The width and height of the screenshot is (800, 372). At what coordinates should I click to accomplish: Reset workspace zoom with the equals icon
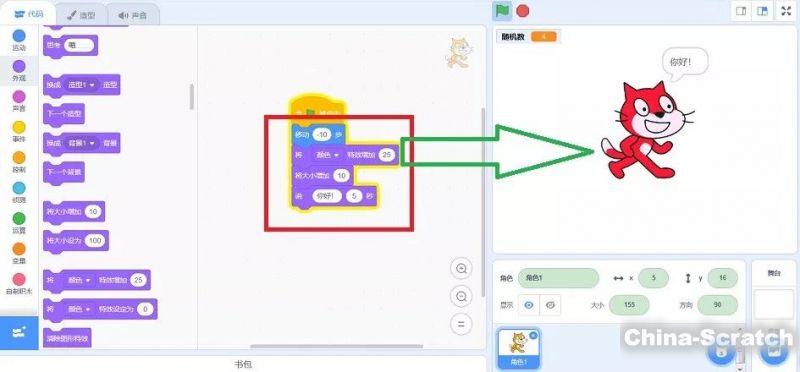tap(462, 324)
